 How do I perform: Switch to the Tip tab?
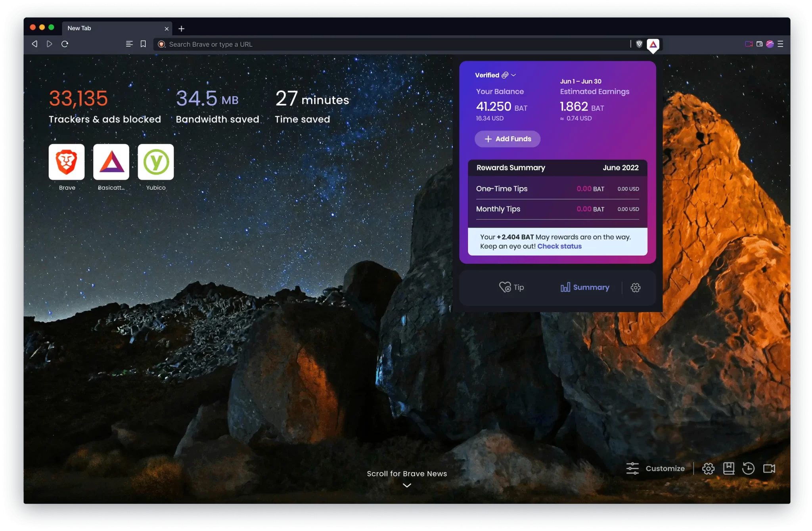(x=511, y=287)
